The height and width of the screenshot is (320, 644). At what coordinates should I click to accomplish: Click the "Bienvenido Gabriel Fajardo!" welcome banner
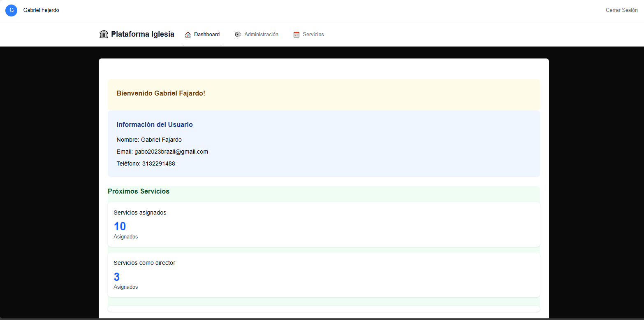pos(161,93)
